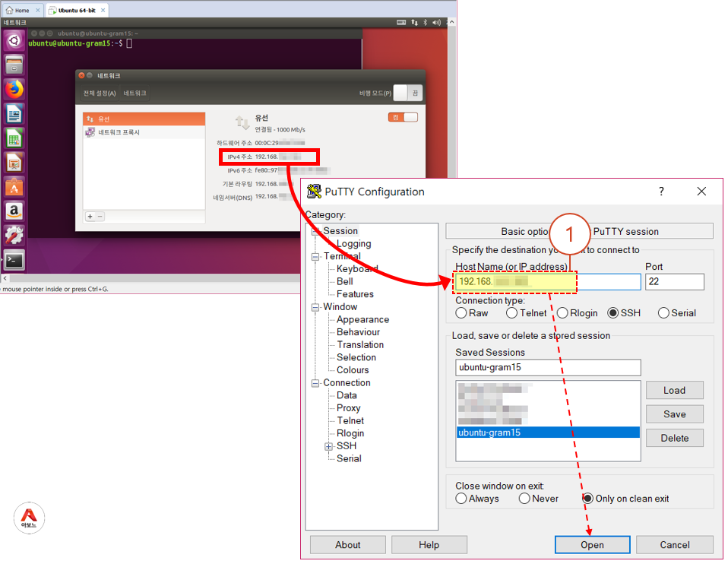Screen dimensions: 728x564
Task: Click the Save session button
Action: (x=675, y=414)
